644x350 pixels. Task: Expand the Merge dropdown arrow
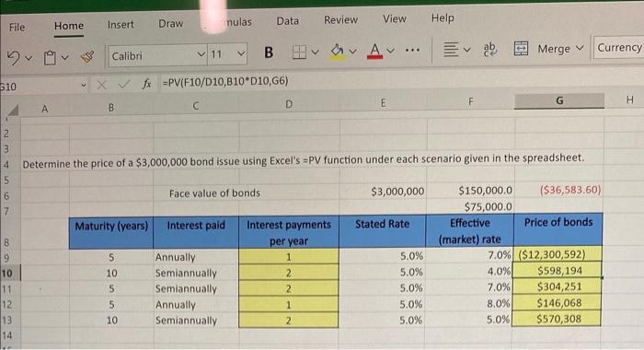(x=580, y=48)
